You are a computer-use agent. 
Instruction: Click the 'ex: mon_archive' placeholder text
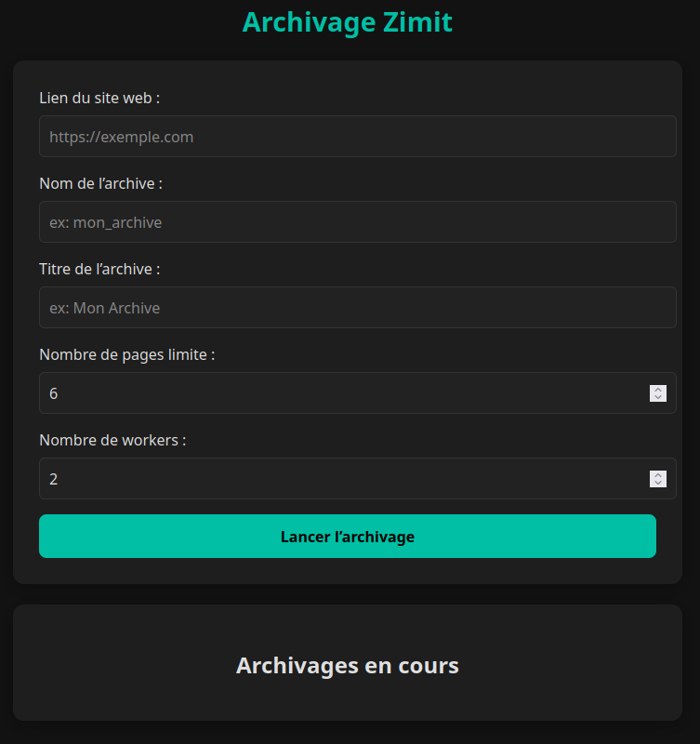pyautogui.click(x=106, y=222)
